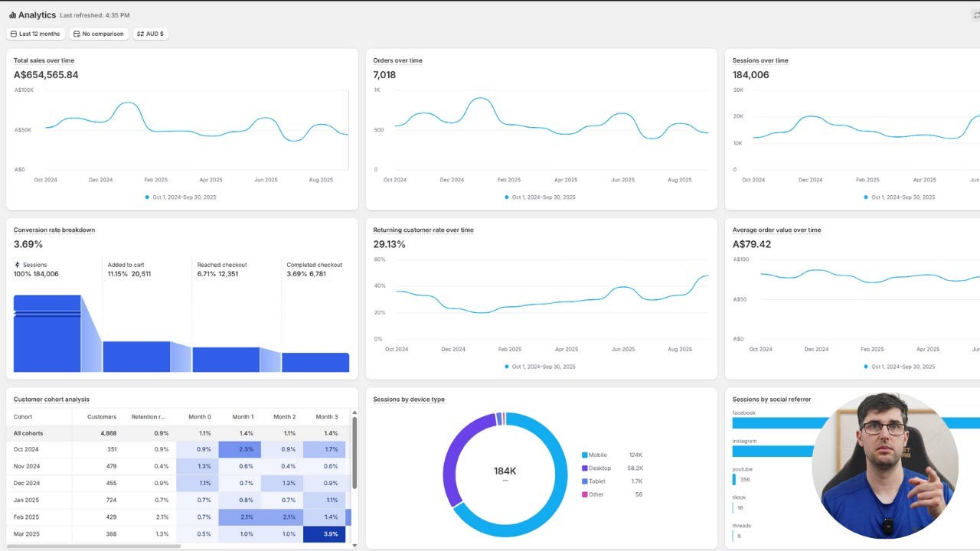This screenshot has height=551, width=980.
Task: Select the Cohort column header
Action: (23, 417)
